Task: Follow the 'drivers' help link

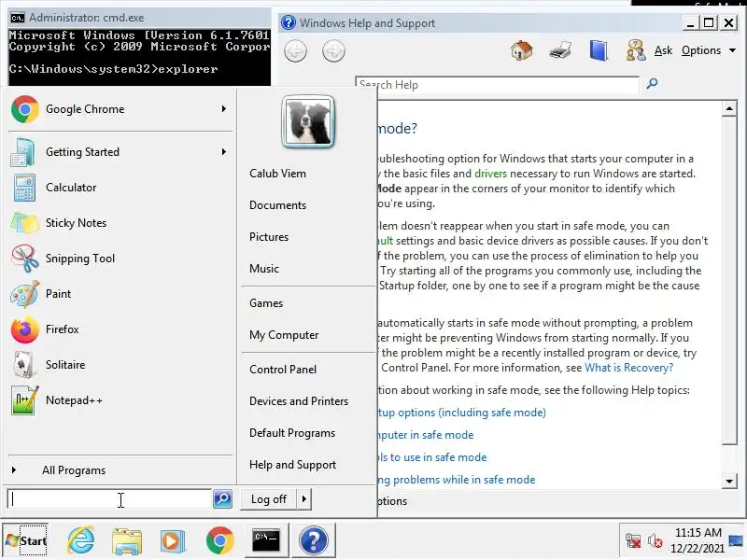Action: [x=490, y=174]
